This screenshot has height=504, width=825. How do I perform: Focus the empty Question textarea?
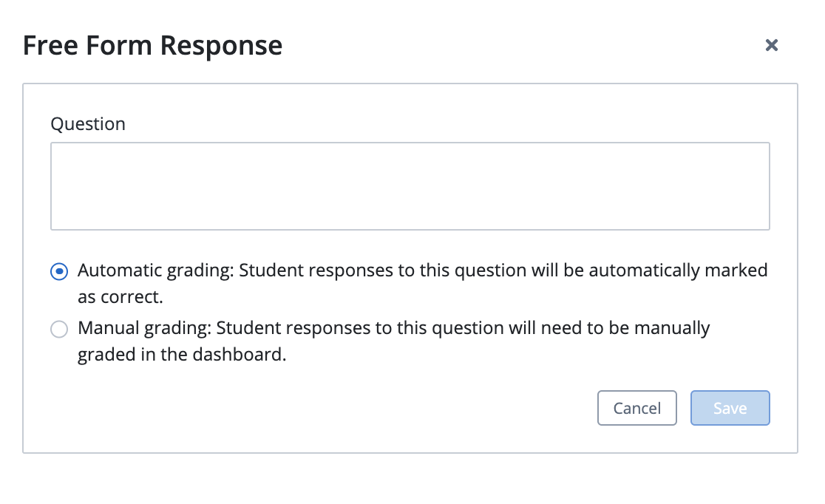tap(410, 186)
